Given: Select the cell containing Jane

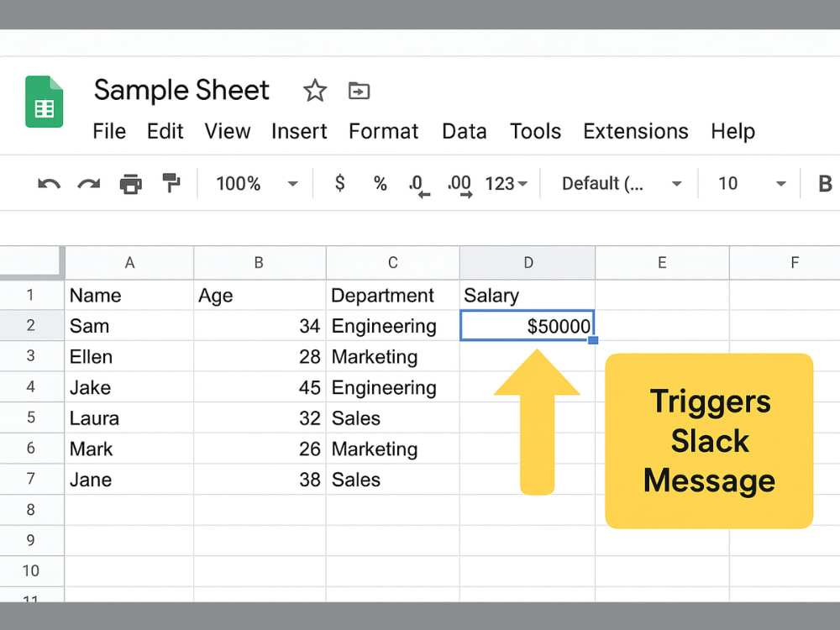Looking at the screenshot, I should 129,479.
